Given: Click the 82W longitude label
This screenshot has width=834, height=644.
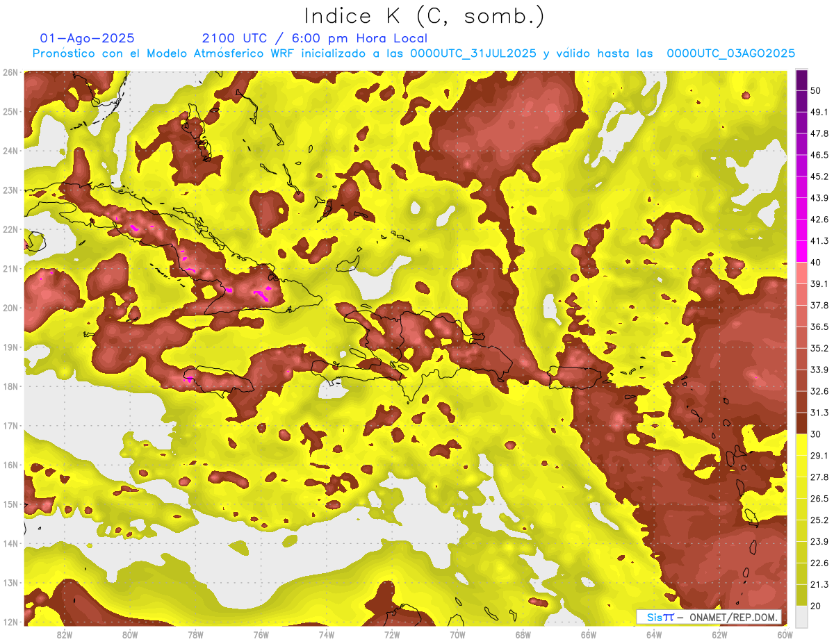Looking at the screenshot, I should point(65,634).
